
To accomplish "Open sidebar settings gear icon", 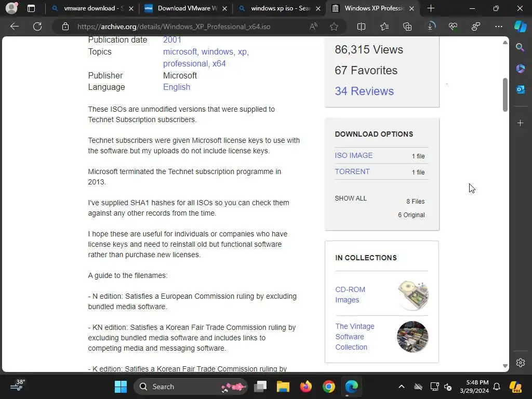I will click(x=521, y=362).
